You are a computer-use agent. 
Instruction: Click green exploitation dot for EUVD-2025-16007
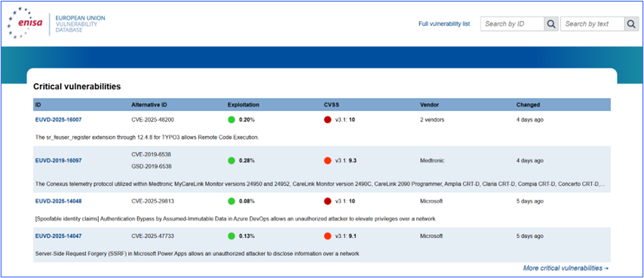point(232,119)
